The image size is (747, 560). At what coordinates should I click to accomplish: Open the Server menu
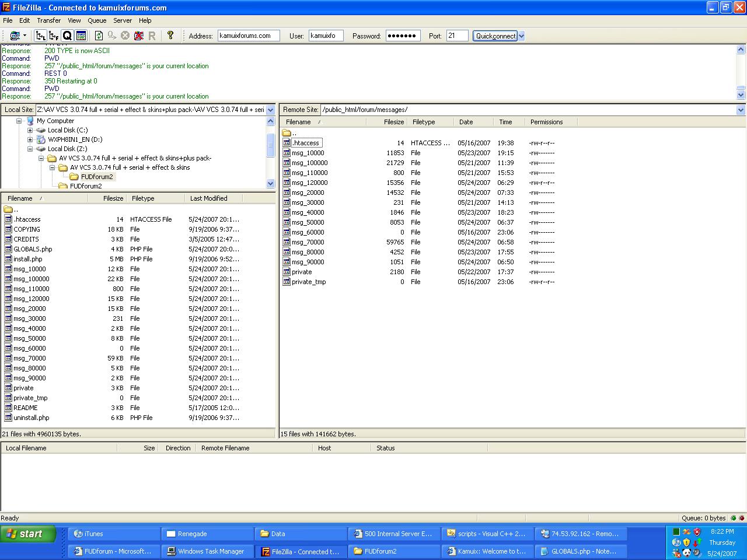(123, 20)
